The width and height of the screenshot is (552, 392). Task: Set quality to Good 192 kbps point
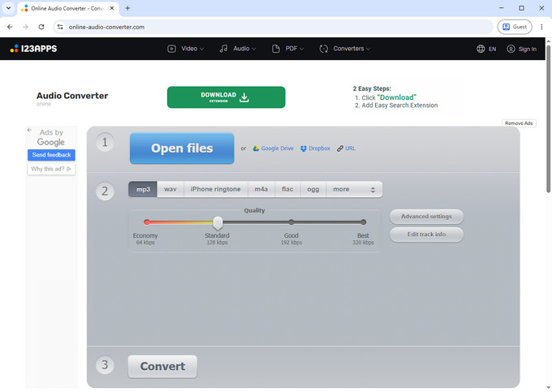pyautogui.click(x=291, y=222)
